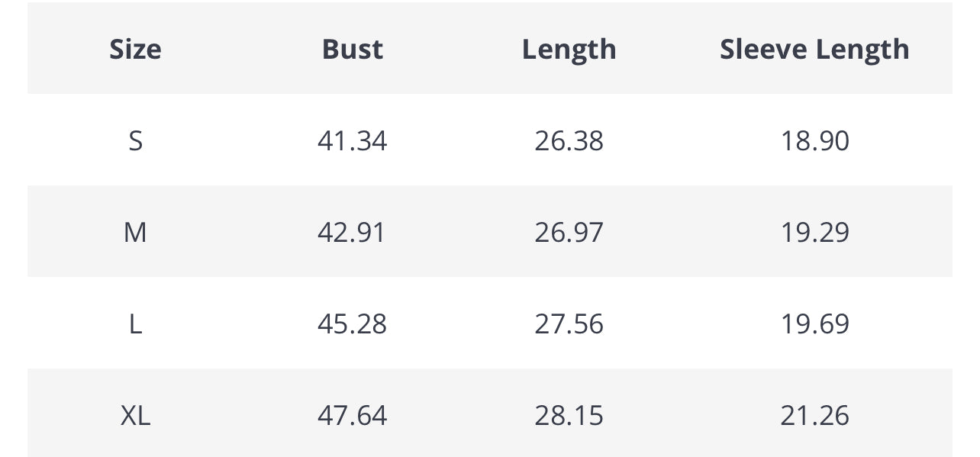The width and height of the screenshot is (980, 457).
Task: Click bust value 47.64
Action: (x=352, y=416)
